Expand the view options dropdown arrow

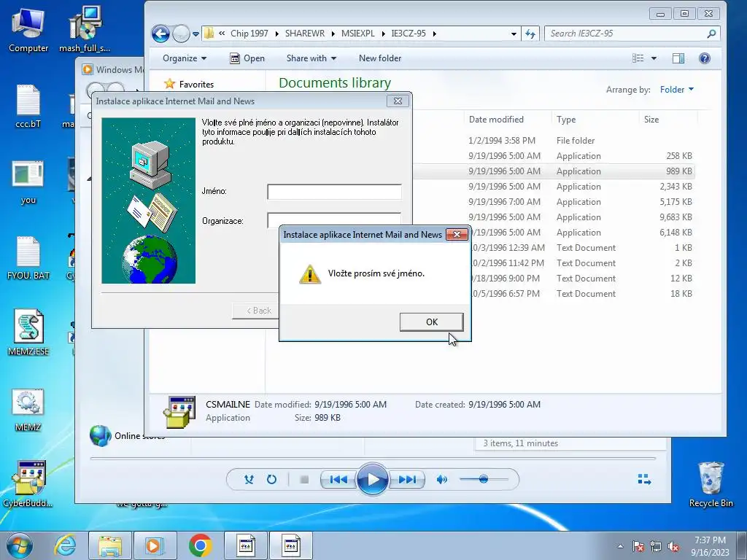click(x=654, y=58)
